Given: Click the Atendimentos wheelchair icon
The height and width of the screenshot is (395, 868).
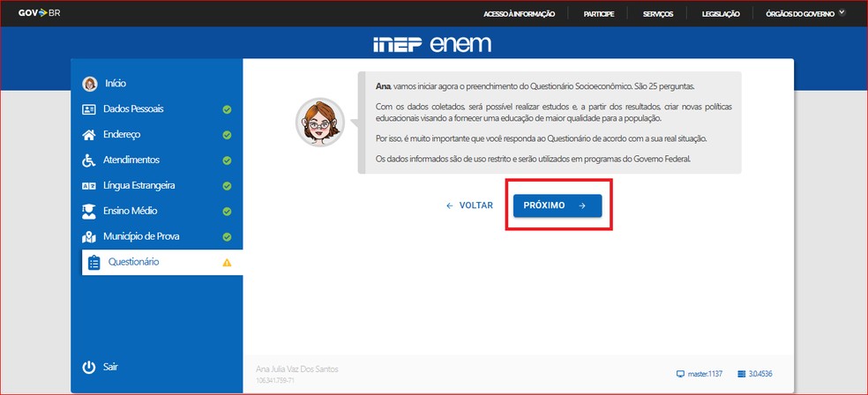Looking at the screenshot, I should point(89,160).
